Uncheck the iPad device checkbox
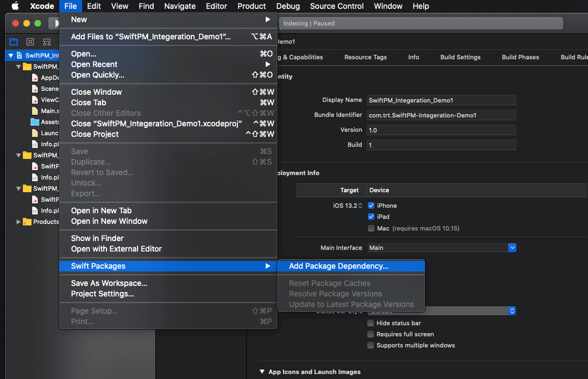 click(x=371, y=217)
